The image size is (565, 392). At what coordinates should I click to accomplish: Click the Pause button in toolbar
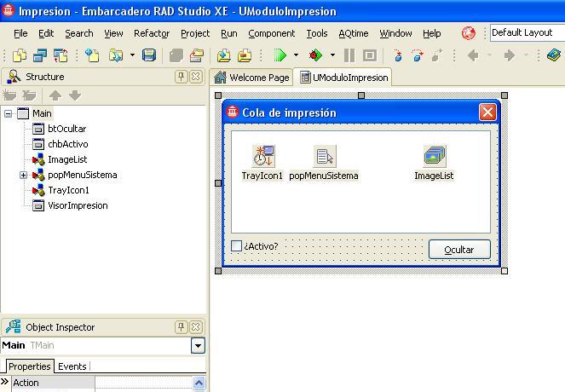pos(349,55)
